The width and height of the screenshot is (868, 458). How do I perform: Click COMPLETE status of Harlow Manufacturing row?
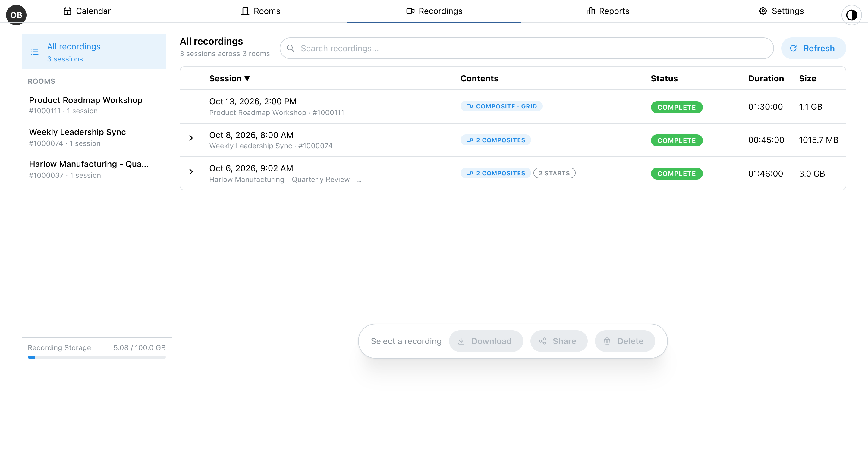(677, 174)
